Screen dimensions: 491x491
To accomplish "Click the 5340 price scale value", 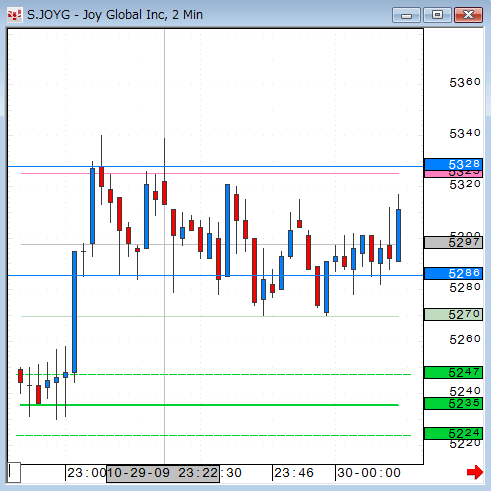I will point(465,133).
